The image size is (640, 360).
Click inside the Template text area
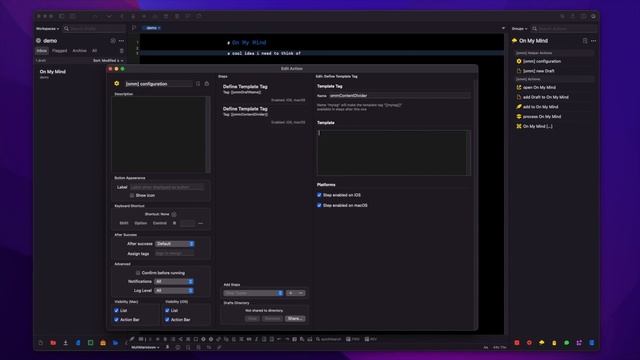[x=394, y=153]
